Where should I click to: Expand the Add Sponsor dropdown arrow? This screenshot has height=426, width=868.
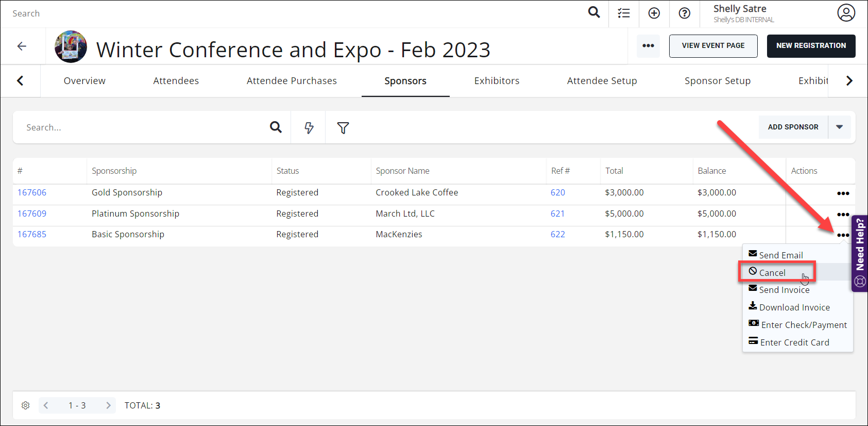[840, 127]
